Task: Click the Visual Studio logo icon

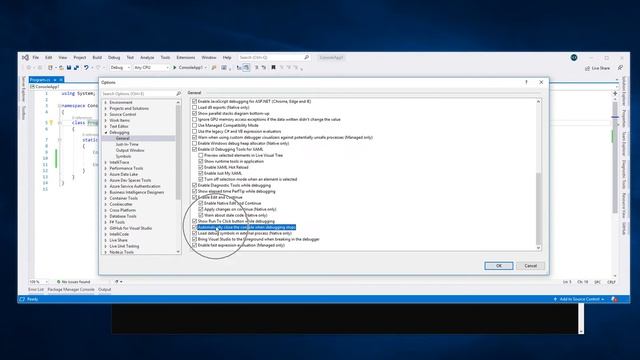Action: pyautogui.click(x=25, y=58)
